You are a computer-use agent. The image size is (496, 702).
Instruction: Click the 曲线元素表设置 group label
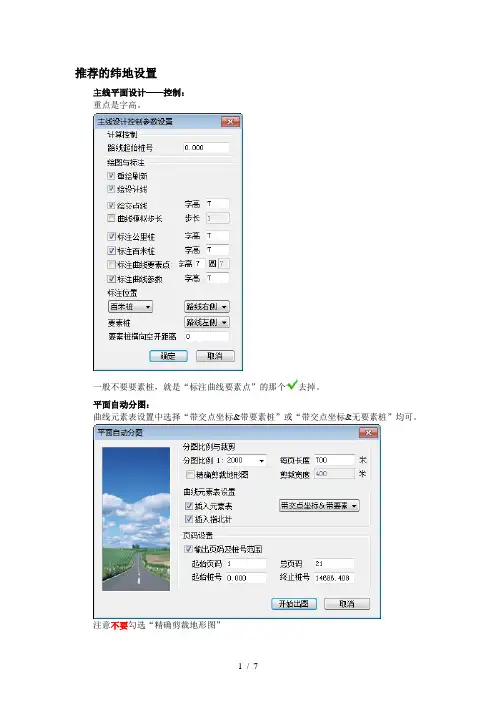[209, 492]
